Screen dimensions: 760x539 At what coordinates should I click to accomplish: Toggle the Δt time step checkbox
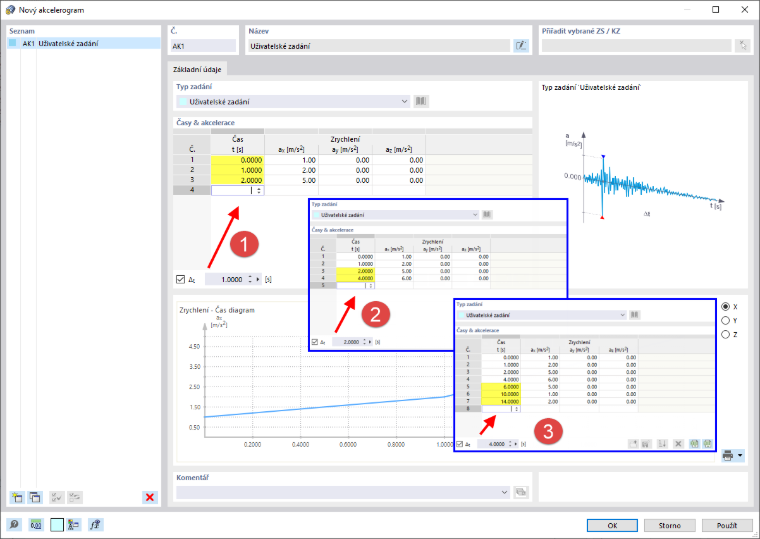(x=180, y=279)
